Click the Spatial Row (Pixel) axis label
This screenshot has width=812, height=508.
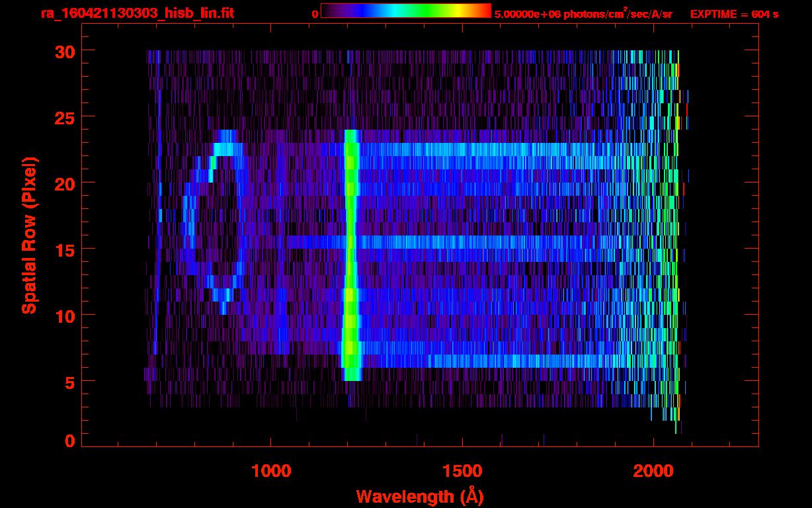[x=29, y=235]
